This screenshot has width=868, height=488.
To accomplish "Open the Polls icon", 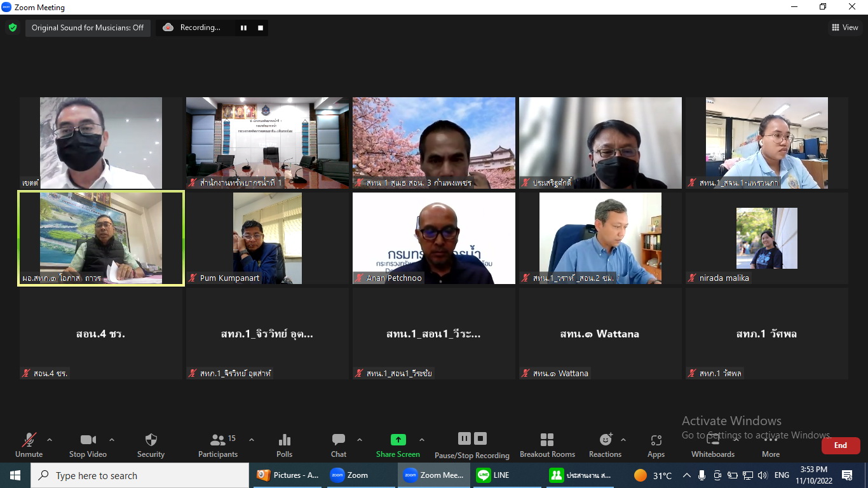I will point(284,440).
